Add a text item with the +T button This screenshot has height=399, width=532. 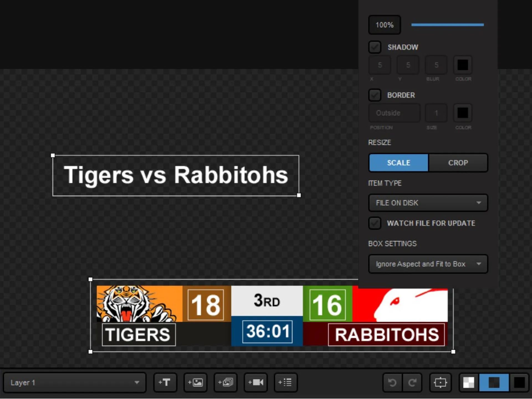tap(165, 382)
